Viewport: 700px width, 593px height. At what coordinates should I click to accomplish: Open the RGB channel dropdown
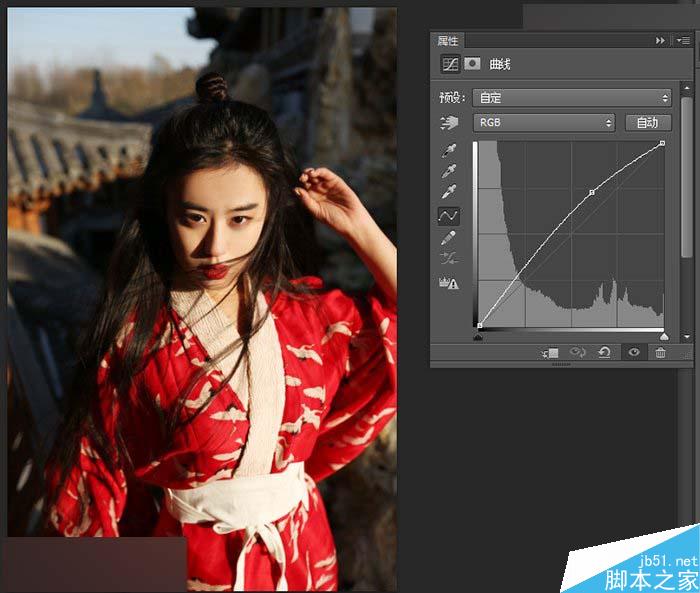544,122
